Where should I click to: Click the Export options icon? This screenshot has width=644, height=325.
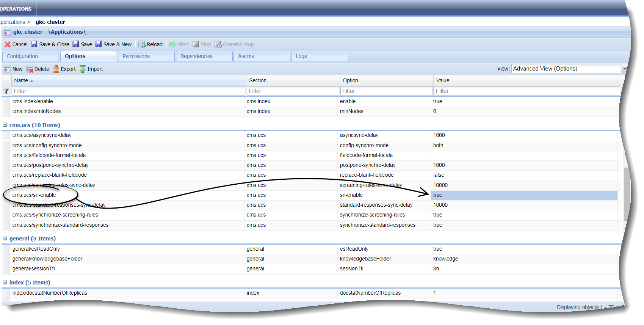[x=56, y=69]
